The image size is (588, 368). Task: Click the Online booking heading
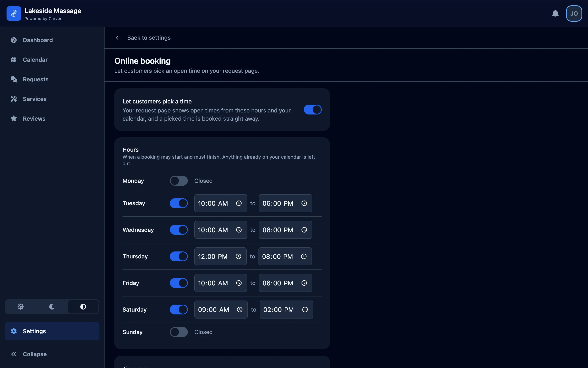[142, 61]
